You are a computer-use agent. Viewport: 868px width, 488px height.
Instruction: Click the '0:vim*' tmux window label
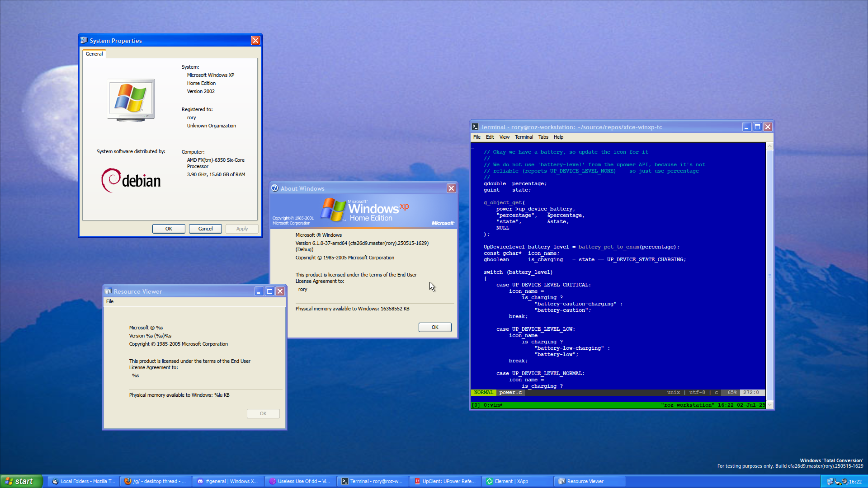coord(493,405)
